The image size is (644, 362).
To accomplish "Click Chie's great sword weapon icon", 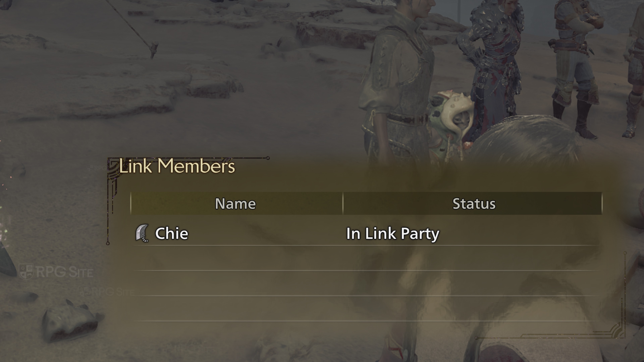I will [142, 233].
